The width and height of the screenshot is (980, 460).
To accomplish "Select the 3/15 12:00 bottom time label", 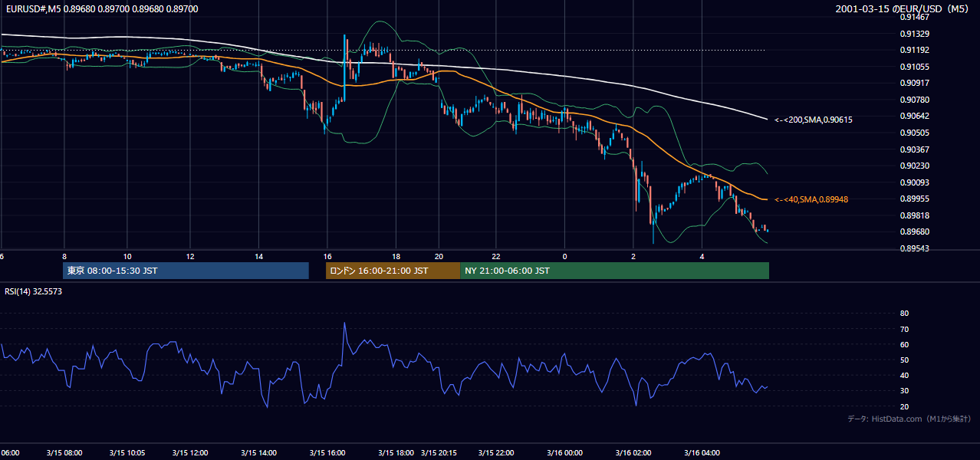I will (x=190, y=452).
